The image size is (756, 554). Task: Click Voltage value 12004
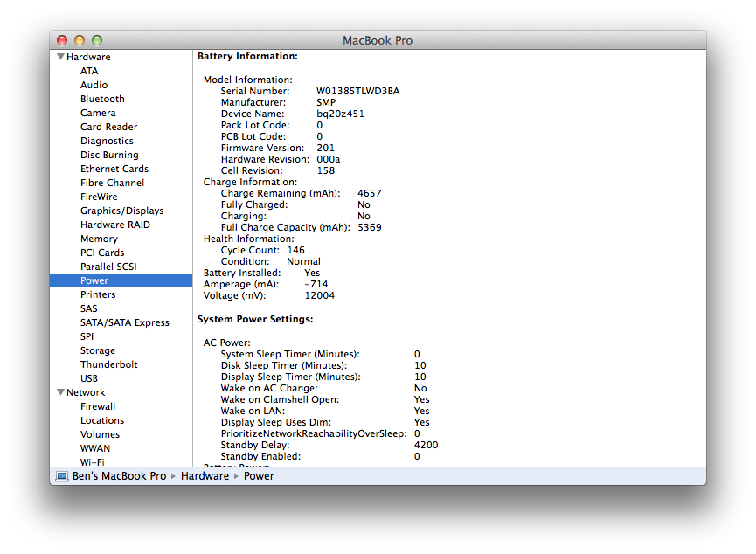320,295
